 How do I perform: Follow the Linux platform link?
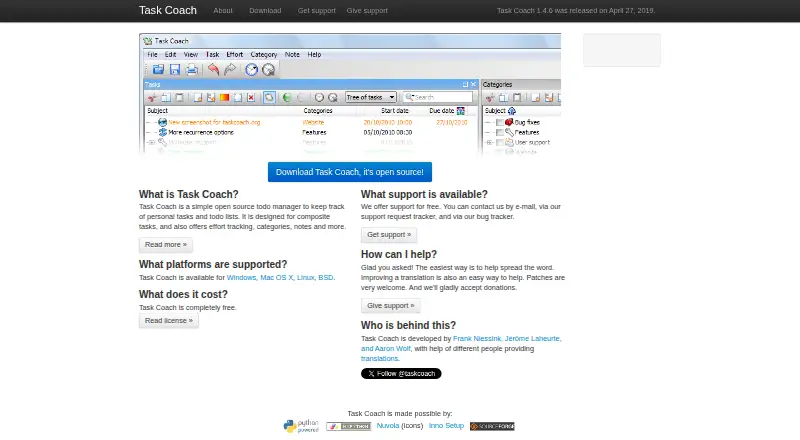[x=306, y=278]
